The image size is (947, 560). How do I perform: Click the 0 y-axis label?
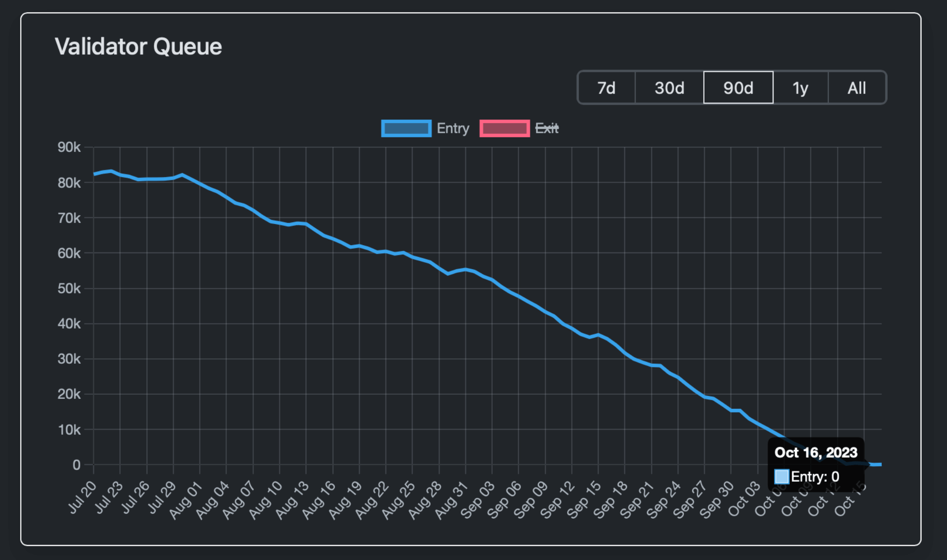click(x=76, y=465)
